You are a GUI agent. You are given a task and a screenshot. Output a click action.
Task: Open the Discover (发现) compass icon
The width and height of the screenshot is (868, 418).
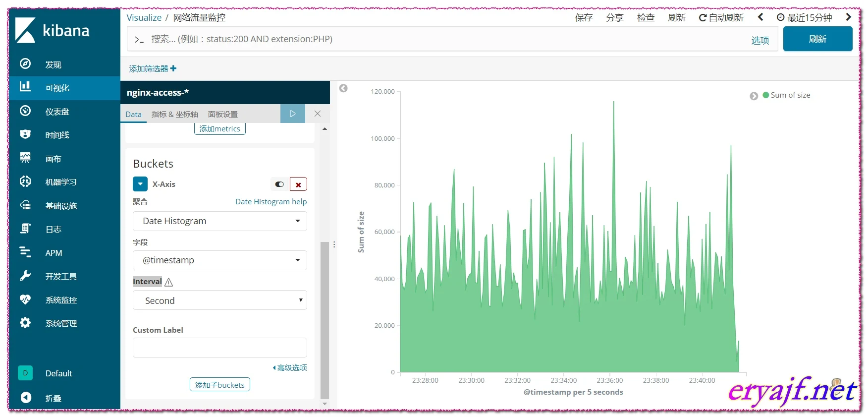25,64
